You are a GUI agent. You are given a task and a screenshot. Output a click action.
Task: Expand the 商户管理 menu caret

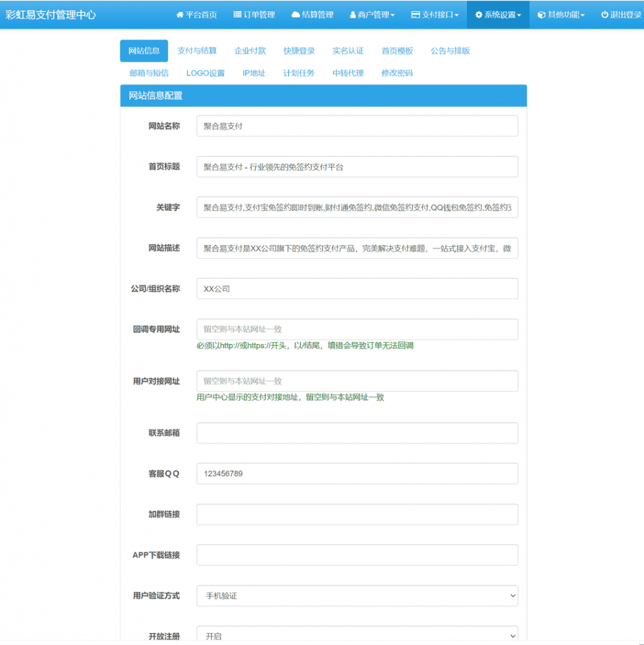click(393, 15)
